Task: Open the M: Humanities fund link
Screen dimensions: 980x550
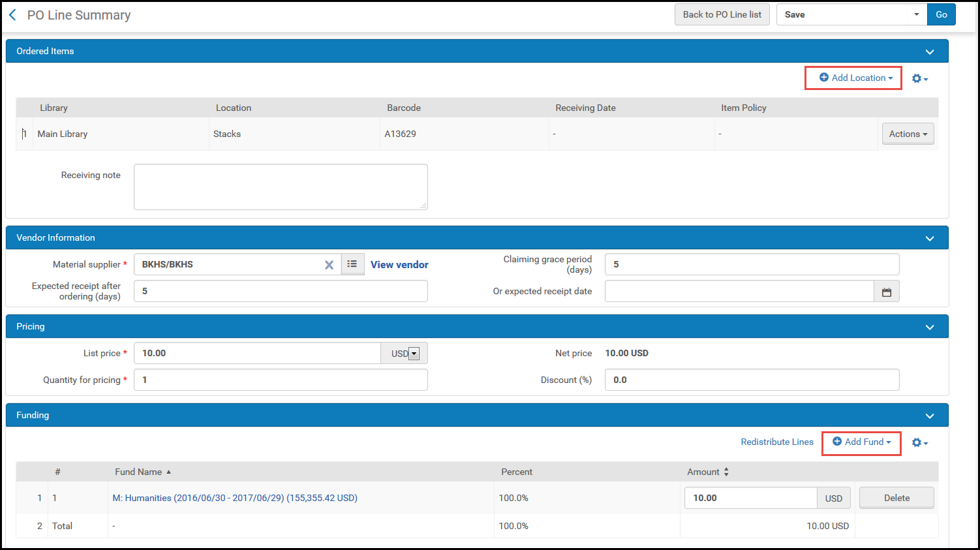Action: [x=235, y=498]
